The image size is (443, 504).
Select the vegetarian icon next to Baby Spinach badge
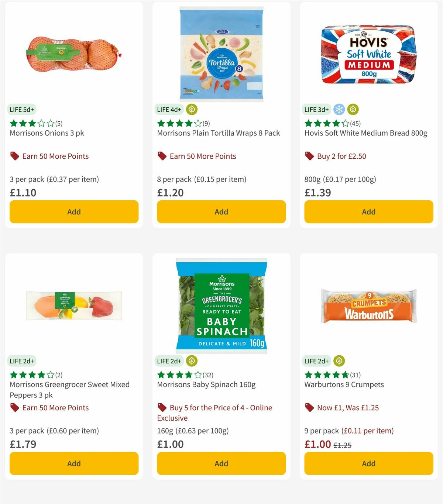point(192,361)
